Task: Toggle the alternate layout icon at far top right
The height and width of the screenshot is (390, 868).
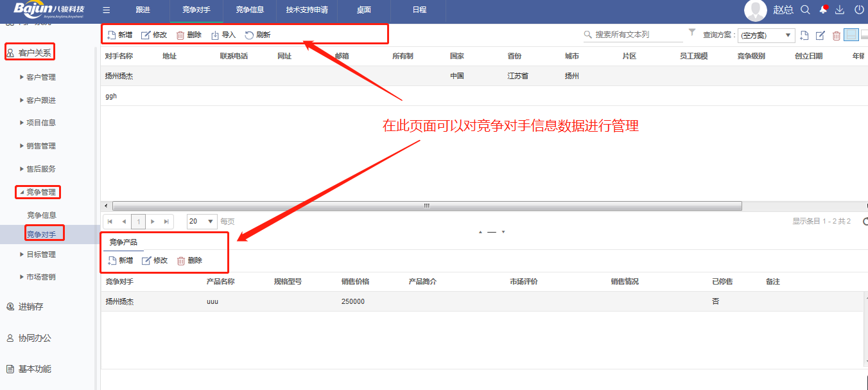Action: click(865, 35)
